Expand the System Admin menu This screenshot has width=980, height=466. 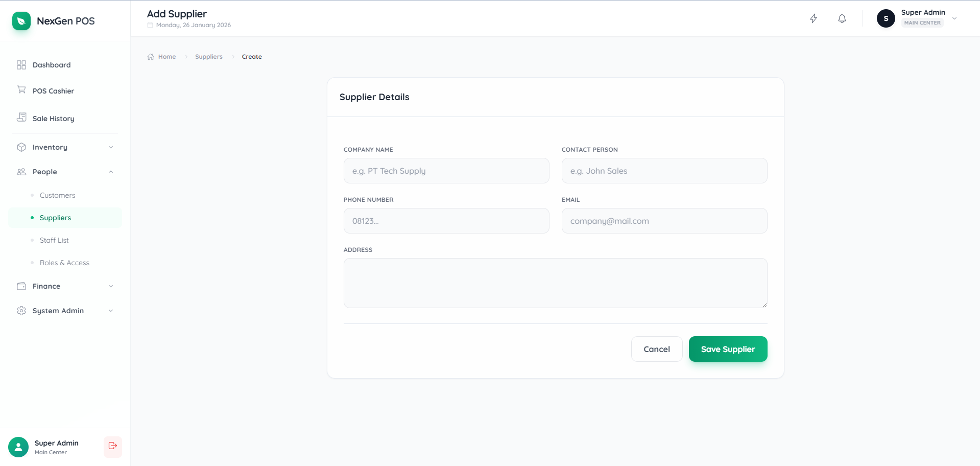[x=111, y=311]
